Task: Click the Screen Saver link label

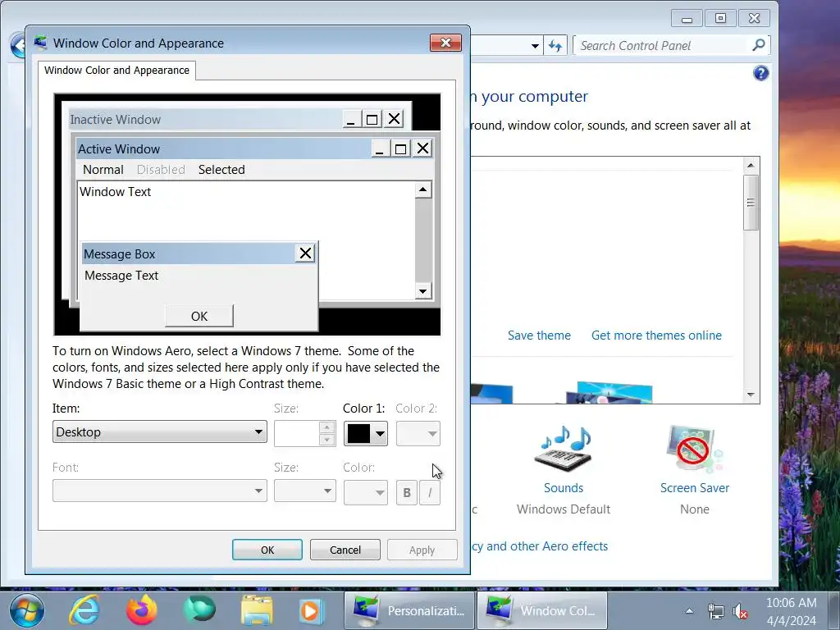Action: (695, 488)
